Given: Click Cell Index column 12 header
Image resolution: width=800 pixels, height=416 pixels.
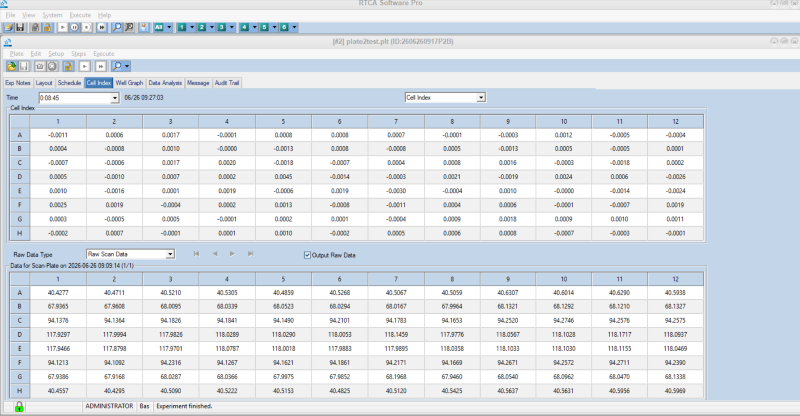Looking at the screenshot, I should [676, 121].
